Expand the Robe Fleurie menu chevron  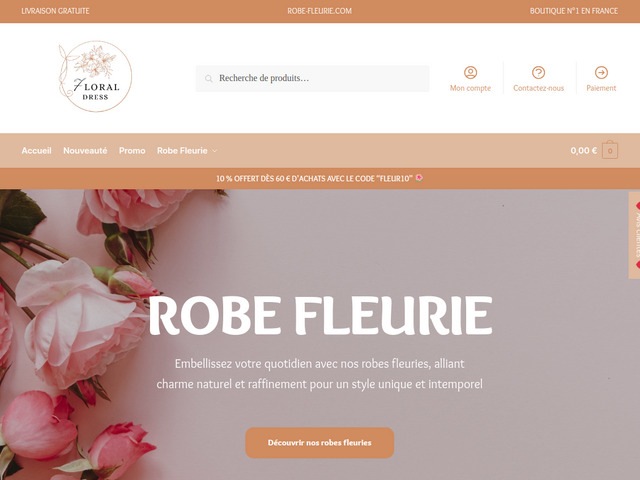[x=215, y=151]
